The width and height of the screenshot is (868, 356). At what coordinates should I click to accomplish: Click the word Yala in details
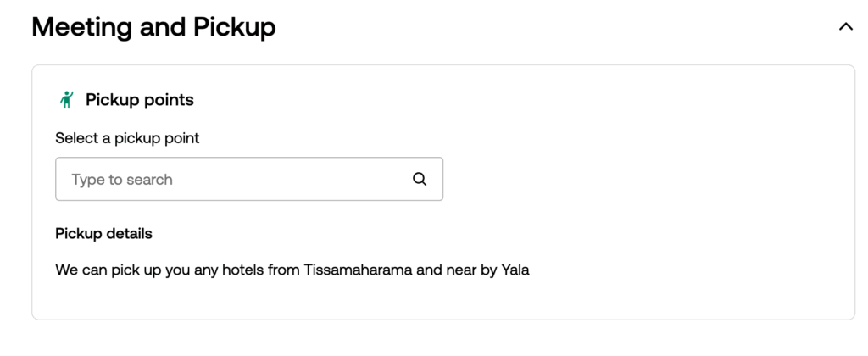515,271
